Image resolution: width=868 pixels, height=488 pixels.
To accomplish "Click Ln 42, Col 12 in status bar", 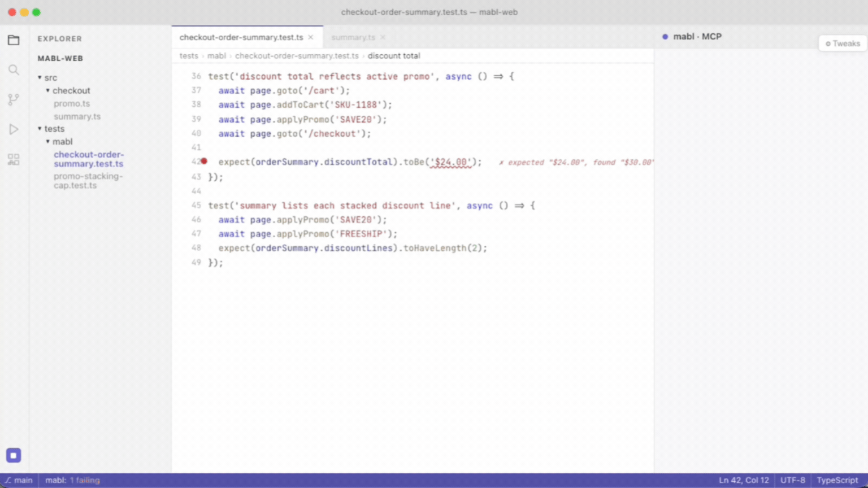I will pyautogui.click(x=744, y=480).
